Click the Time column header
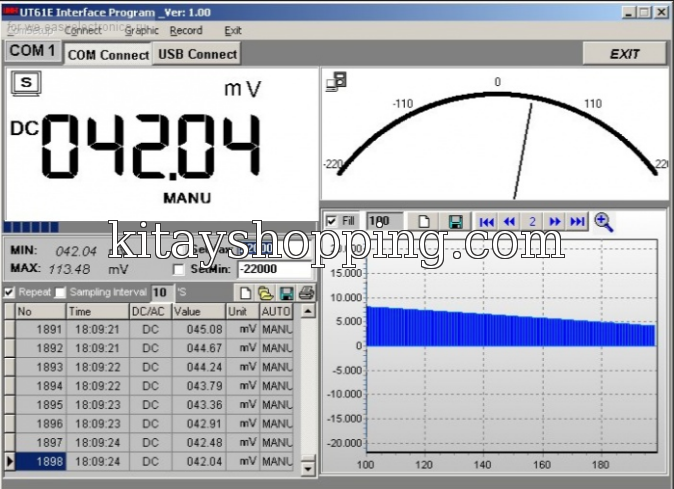 (98, 312)
